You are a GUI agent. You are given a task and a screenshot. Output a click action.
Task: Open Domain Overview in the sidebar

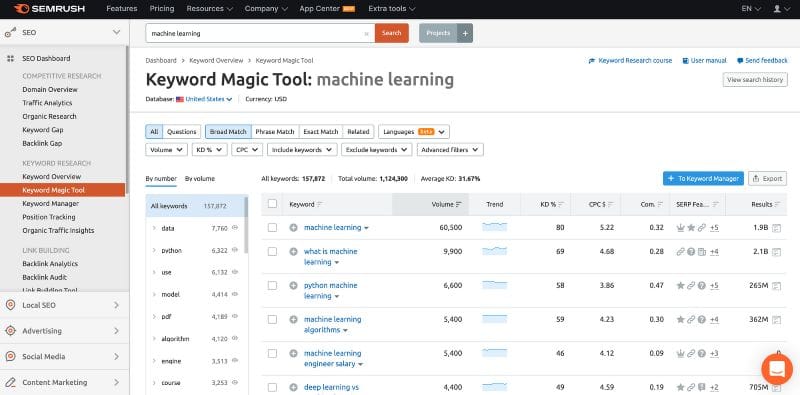(50, 89)
